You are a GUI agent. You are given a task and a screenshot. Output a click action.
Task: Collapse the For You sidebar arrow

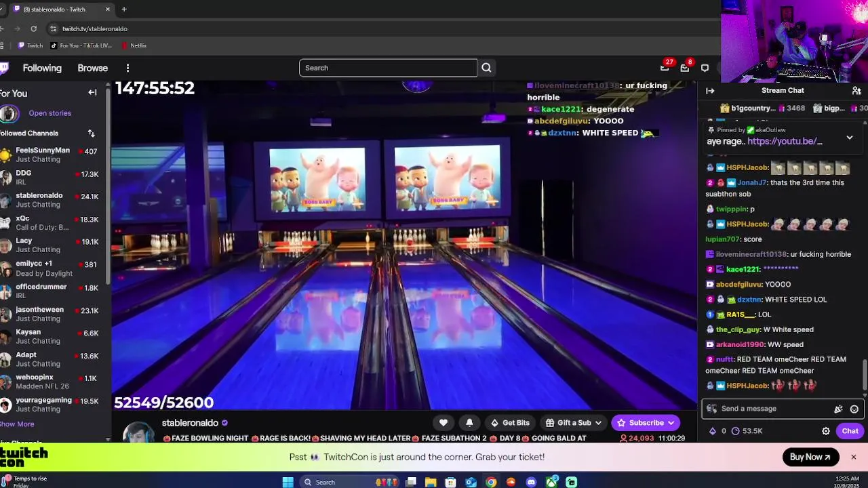point(92,93)
